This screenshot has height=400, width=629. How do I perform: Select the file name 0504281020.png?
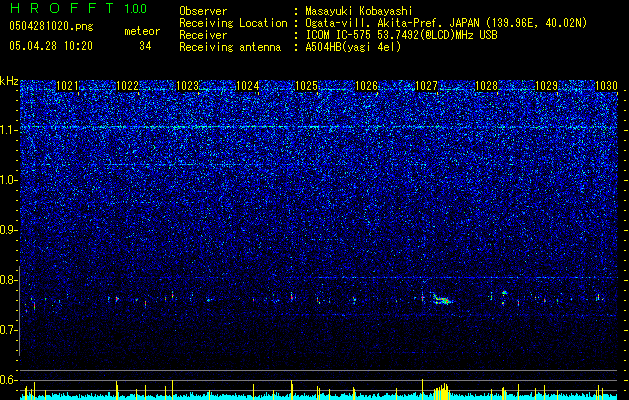pos(51,27)
